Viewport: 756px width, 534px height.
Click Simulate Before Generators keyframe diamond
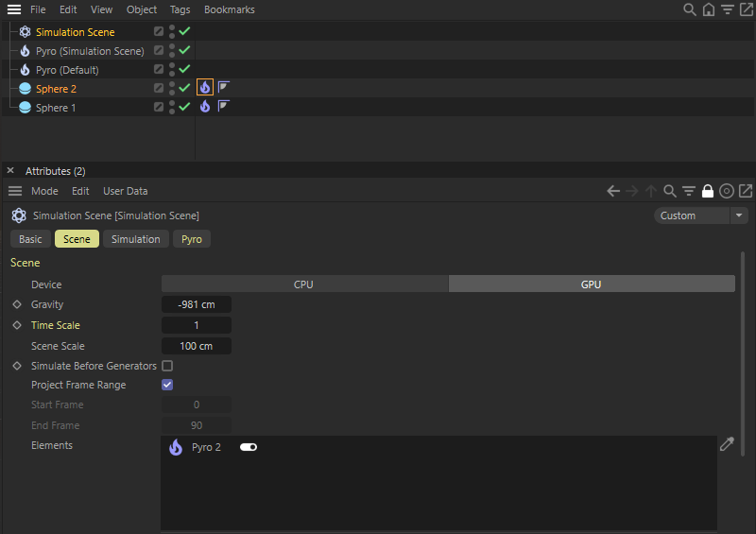tap(17, 366)
